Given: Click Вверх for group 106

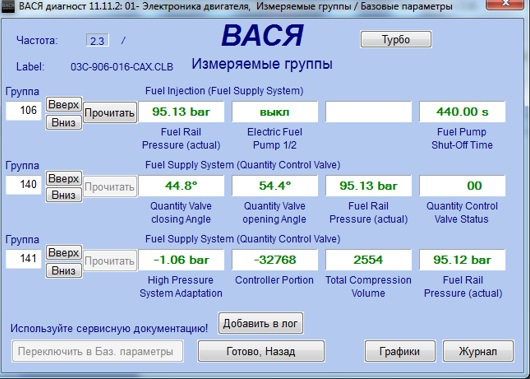Looking at the screenshot, I should point(64,104).
